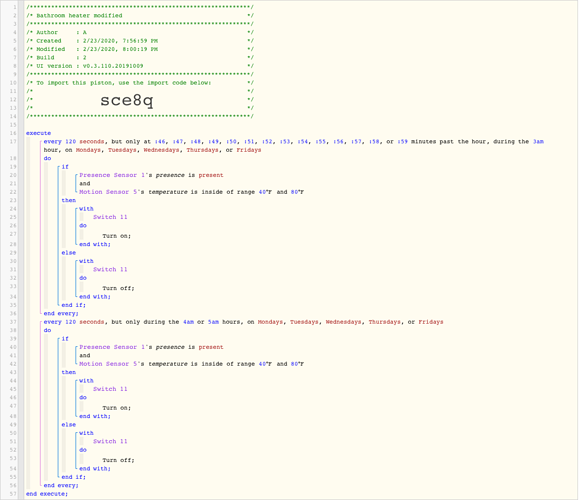Select first 'Turn on;' action
Viewport: 582px width, 500px height.
117,236
